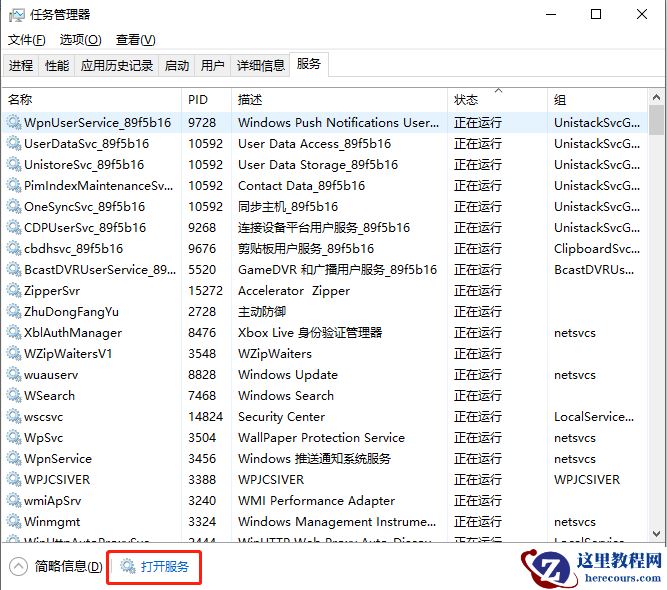Click the gear icon beside WpnUserService_89f5b16

pyautogui.click(x=14, y=123)
